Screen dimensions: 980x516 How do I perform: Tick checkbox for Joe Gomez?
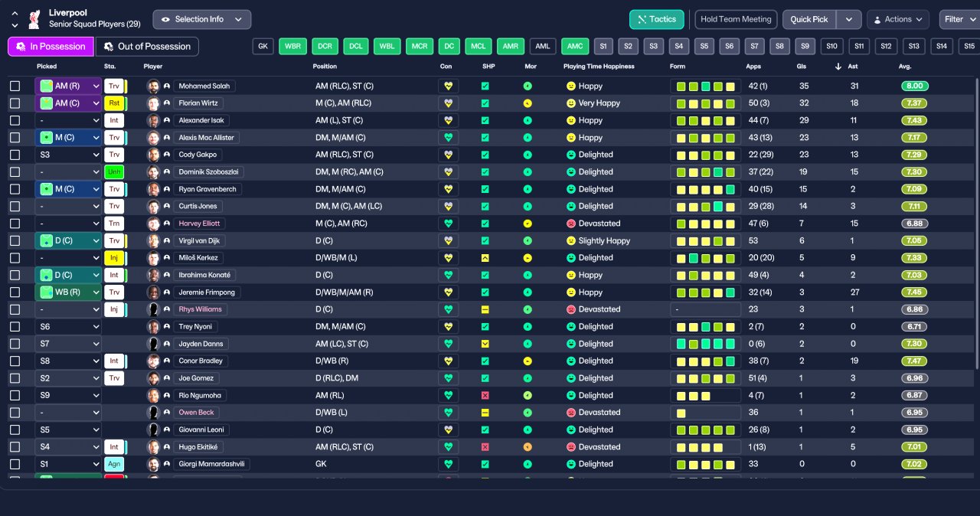click(15, 378)
